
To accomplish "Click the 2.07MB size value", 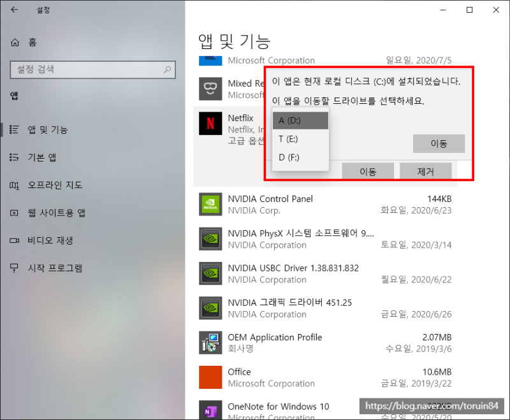I will coord(437,337).
